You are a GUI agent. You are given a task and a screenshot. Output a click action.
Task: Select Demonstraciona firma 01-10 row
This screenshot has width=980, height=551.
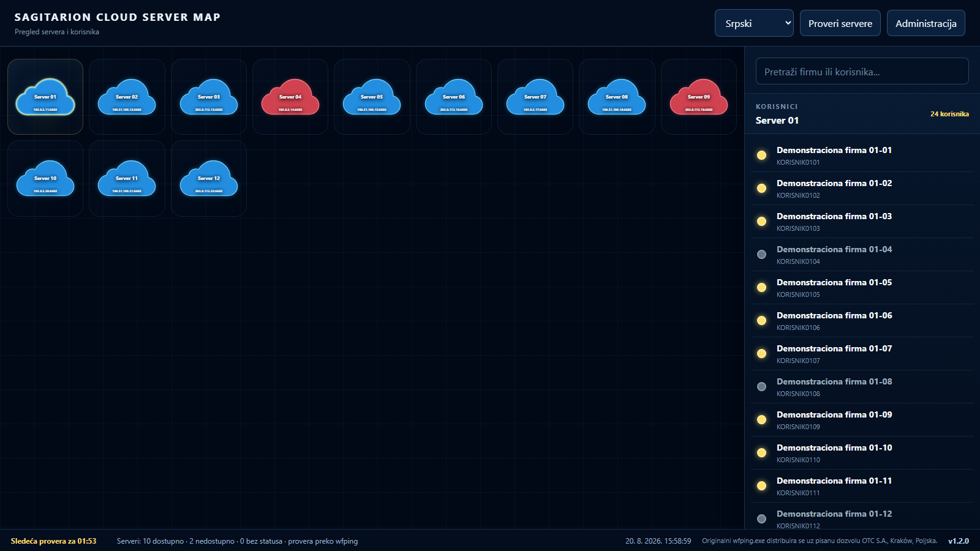862,453
